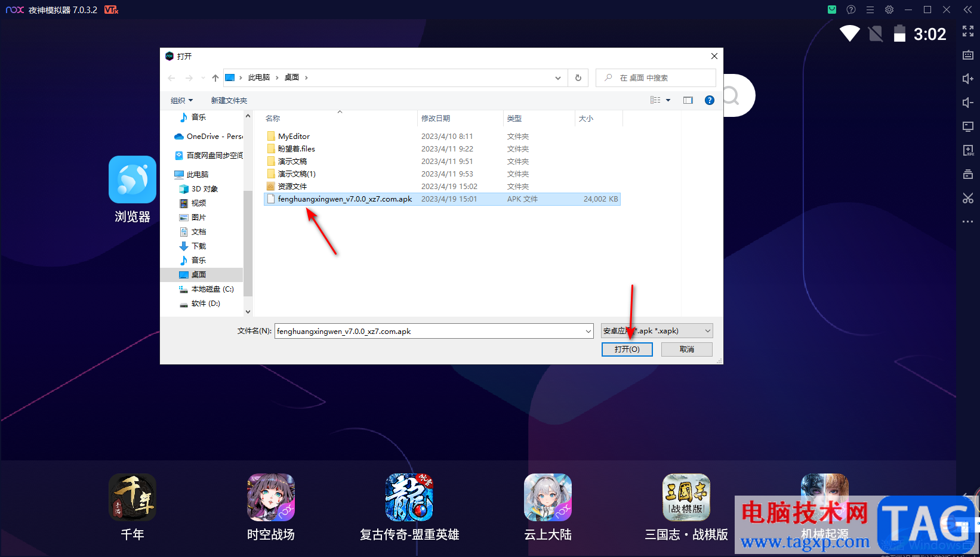Sort by 名称 column header
The width and height of the screenshot is (980, 557).
coord(273,119)
